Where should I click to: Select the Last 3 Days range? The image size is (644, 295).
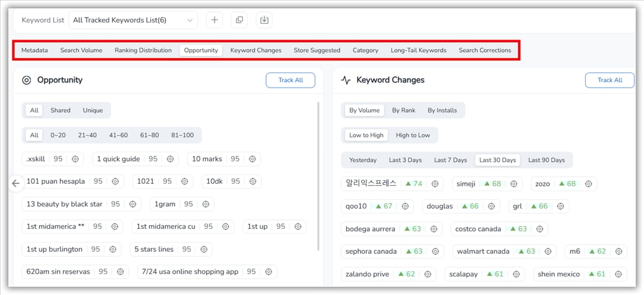tap(406, 160)
